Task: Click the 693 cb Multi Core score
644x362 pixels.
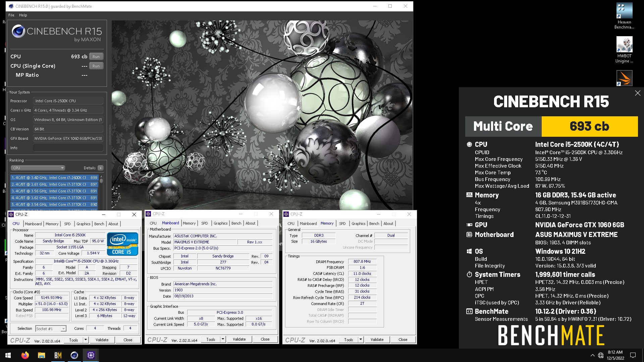Action: coord(589,126)
